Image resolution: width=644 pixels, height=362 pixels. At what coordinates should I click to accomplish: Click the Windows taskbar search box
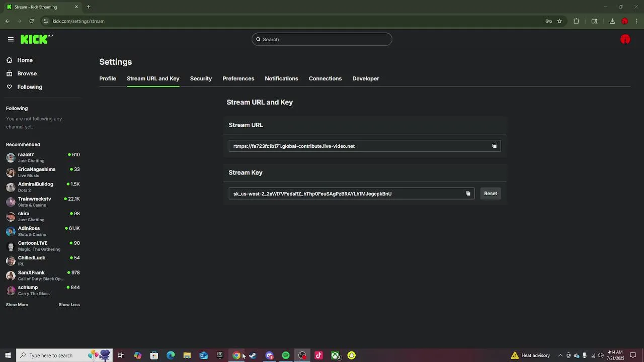click(x=64, y=355)
